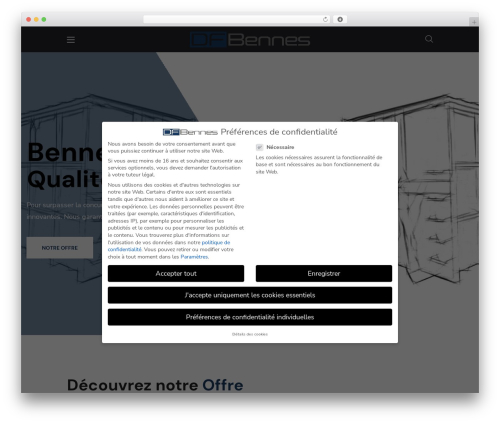Open the Paramètres link

194,257
